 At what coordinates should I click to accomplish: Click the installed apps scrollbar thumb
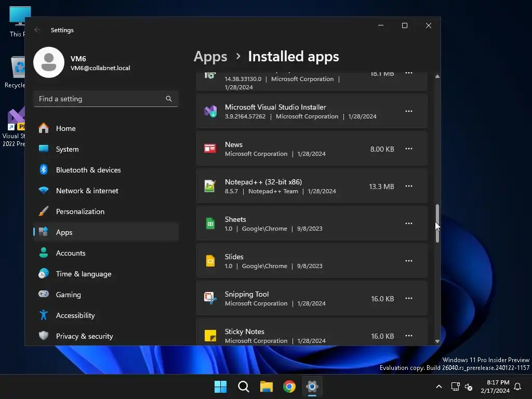(437, 223)
